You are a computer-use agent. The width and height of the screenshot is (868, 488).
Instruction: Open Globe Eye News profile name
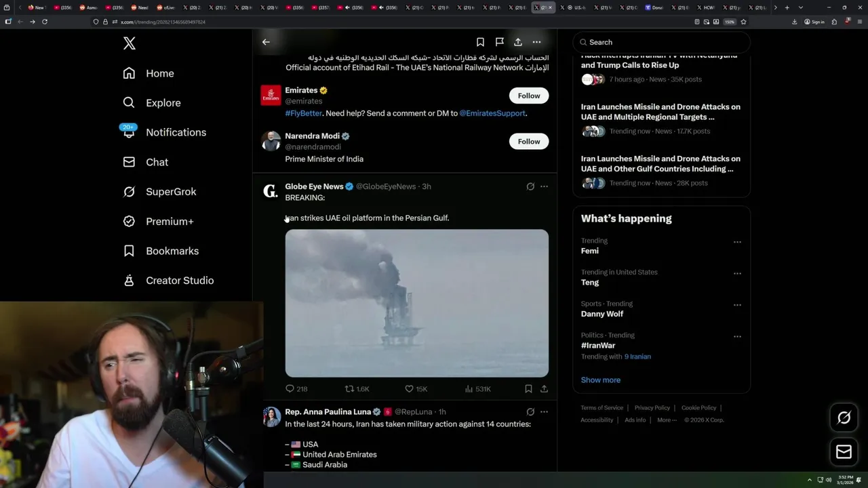(x=314, y=186)
